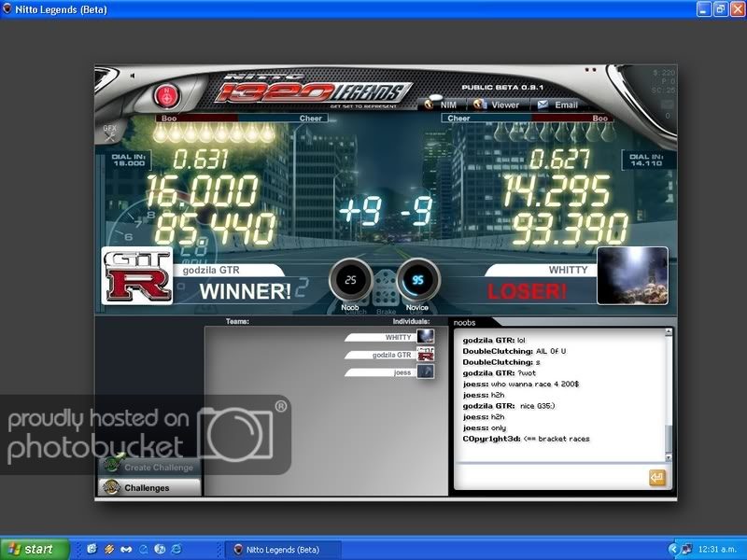Click joess's small avatar in the list
The width and height of the screenshot is (747, 560).
pos(426,371)
